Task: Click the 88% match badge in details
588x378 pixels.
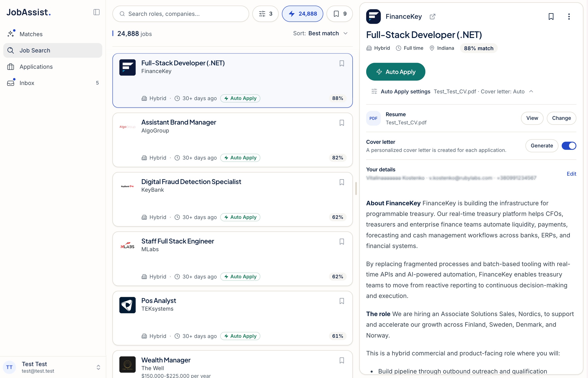Action: pyautogui.click(x=478, y=48)
